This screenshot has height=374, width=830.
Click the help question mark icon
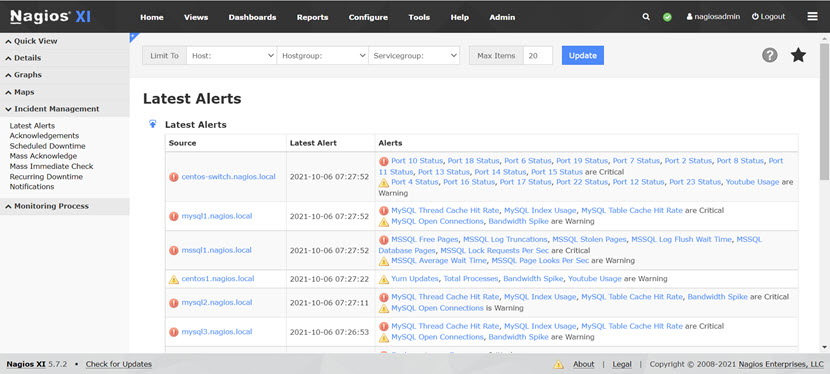(x=770, y=55)
